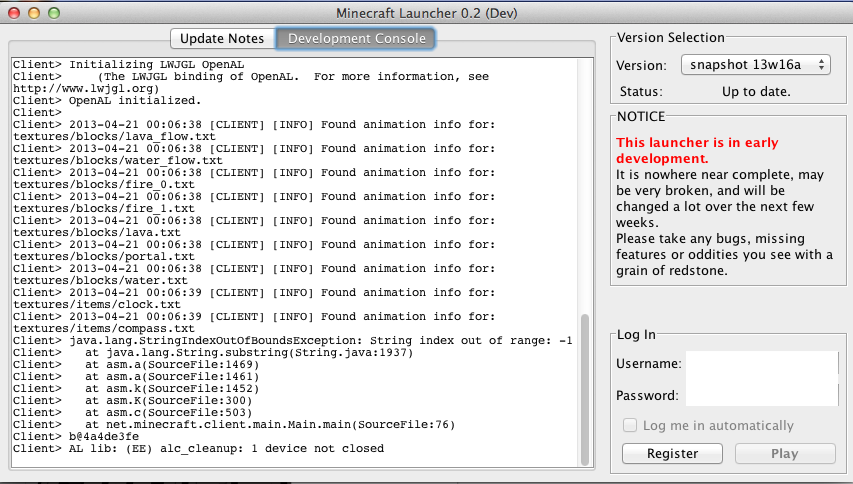
Task: Click the Play button
Action: pyautogui.click(x=785, y=453)
